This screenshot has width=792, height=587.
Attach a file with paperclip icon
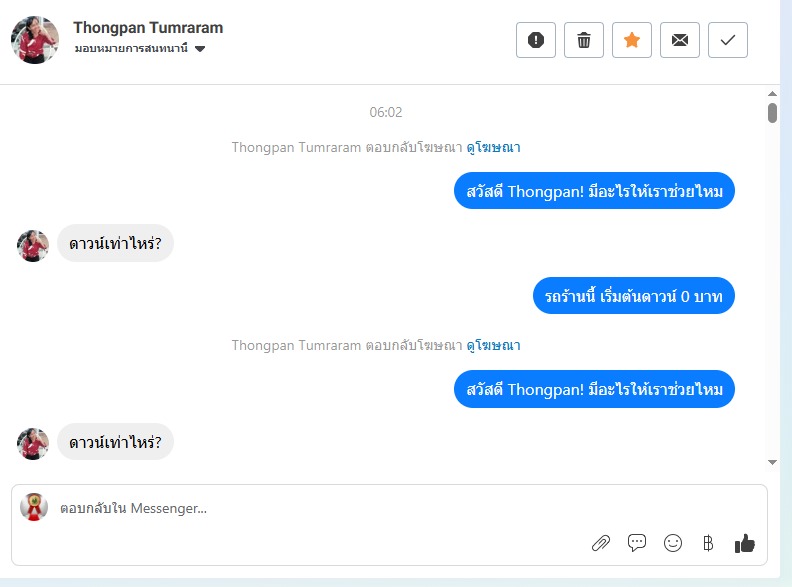601,544
